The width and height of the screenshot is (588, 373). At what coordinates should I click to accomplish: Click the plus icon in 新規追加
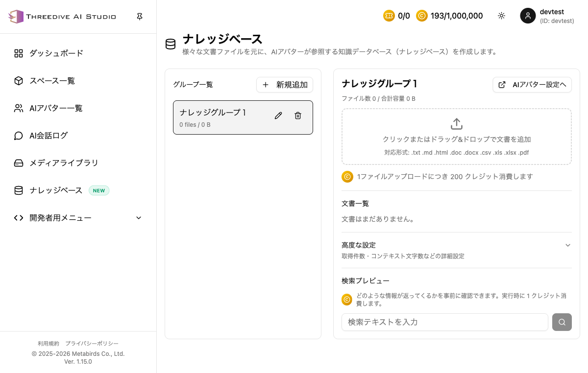tap(266, 85)
